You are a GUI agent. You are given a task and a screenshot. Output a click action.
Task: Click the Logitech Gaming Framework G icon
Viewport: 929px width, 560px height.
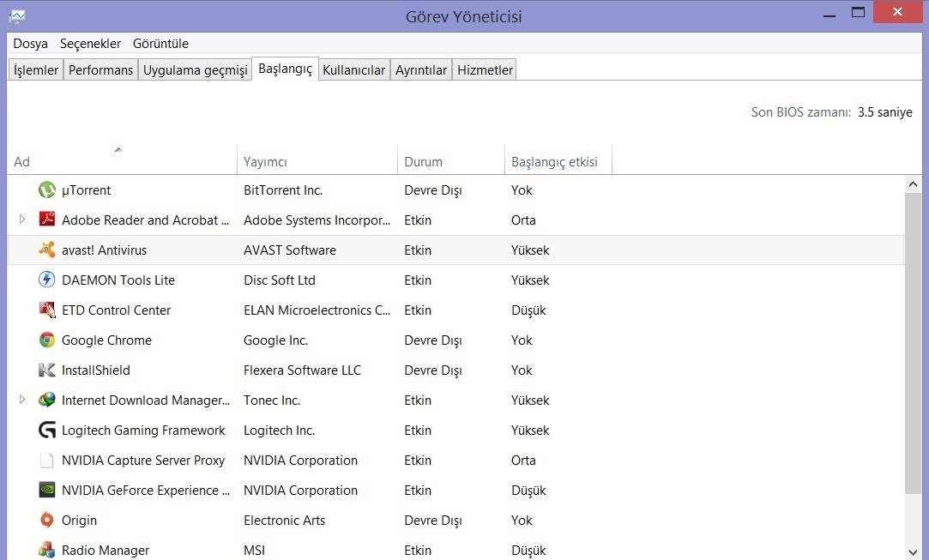[x=47, y=430]
